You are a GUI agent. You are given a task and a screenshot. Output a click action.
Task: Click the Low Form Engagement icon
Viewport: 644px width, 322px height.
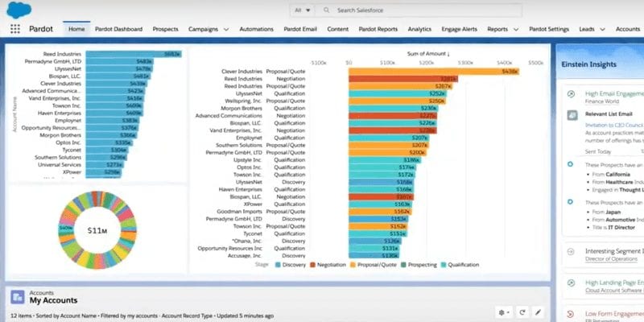point(571,314)
